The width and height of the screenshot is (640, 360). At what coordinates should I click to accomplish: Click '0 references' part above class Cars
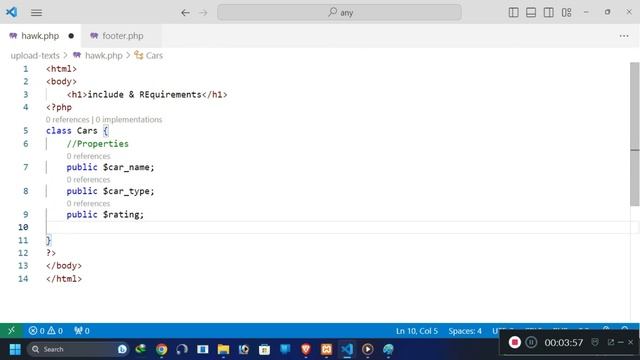click(67, 120)
